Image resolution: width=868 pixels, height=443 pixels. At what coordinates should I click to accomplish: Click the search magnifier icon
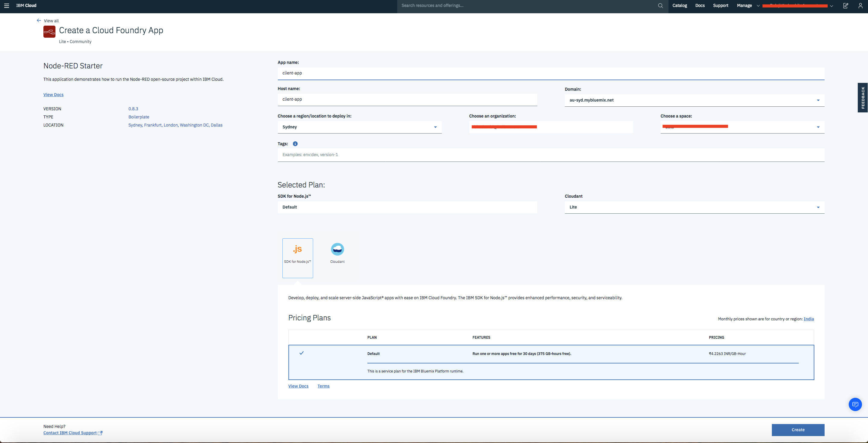pyautogui.click(x=660, y=6)
